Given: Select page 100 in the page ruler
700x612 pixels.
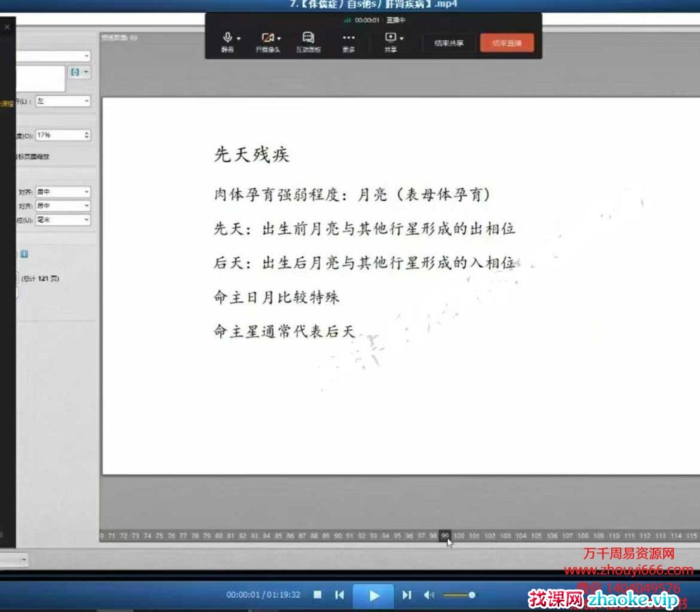Looking at the screenshot, I should [x=459, y=536].
